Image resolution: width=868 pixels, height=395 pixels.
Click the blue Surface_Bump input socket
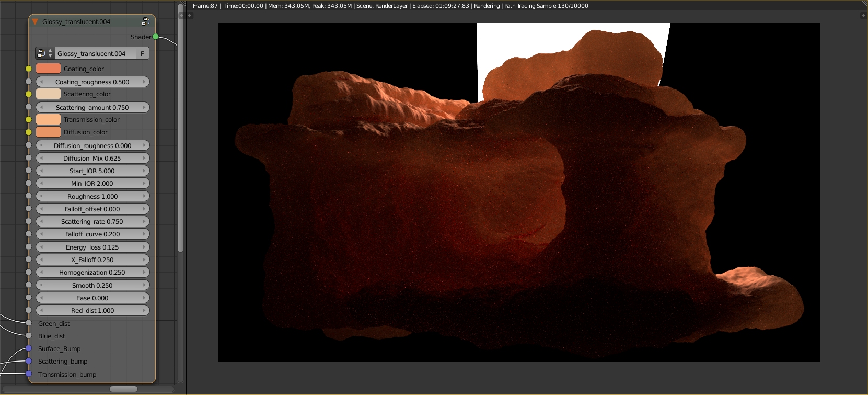click(x=29, y=348)
